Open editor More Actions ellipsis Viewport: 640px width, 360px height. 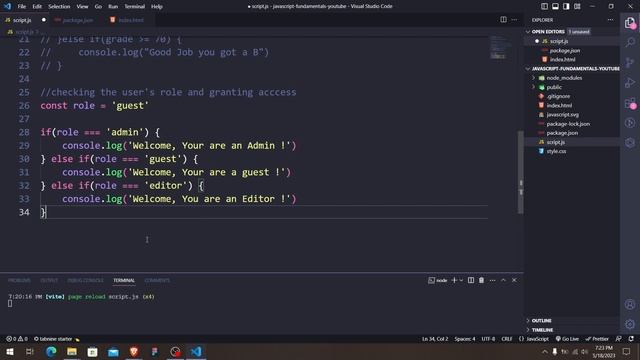pyautogui.click(x=514, y=20)
